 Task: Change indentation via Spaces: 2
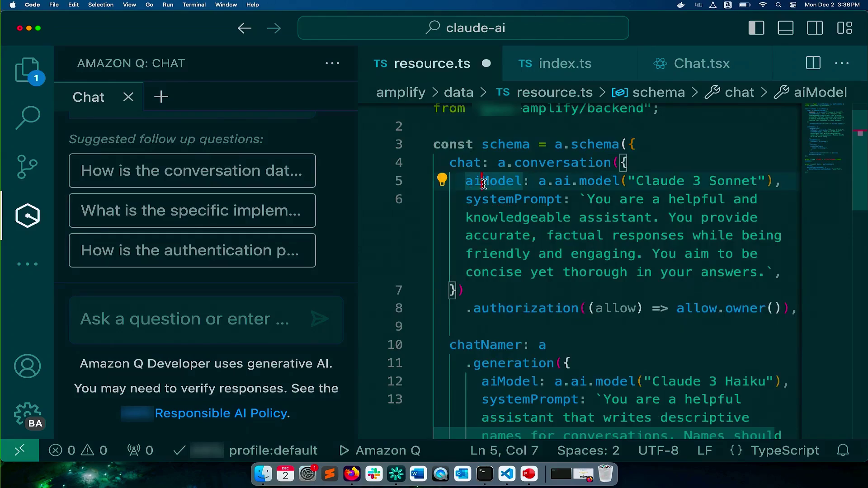(588, 450)
